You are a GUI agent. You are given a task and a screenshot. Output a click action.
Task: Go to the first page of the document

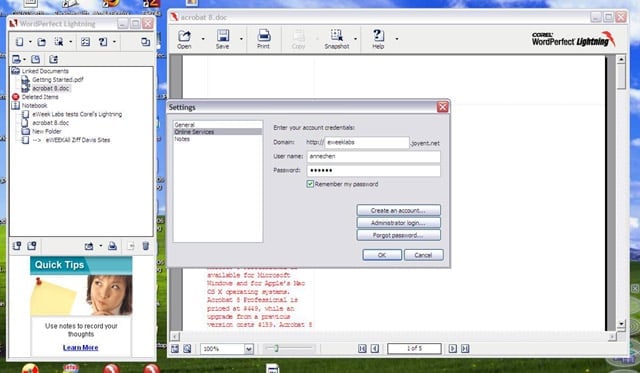coord(362,349)
